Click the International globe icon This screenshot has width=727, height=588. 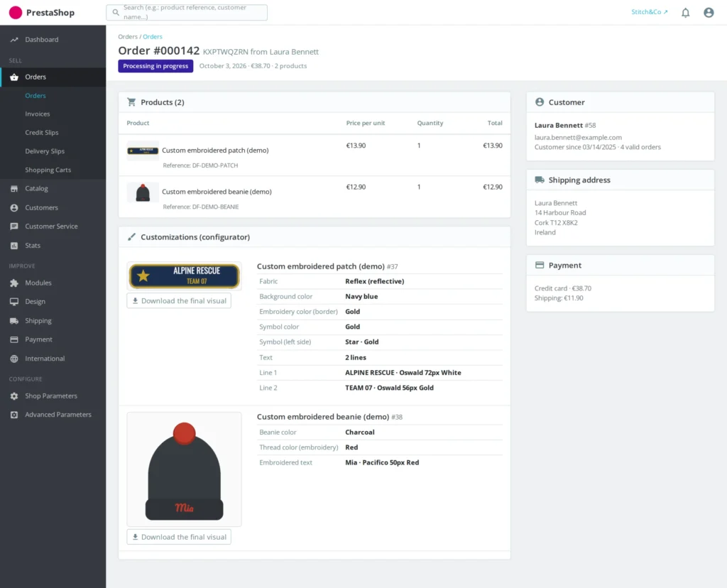pos(14,359)
